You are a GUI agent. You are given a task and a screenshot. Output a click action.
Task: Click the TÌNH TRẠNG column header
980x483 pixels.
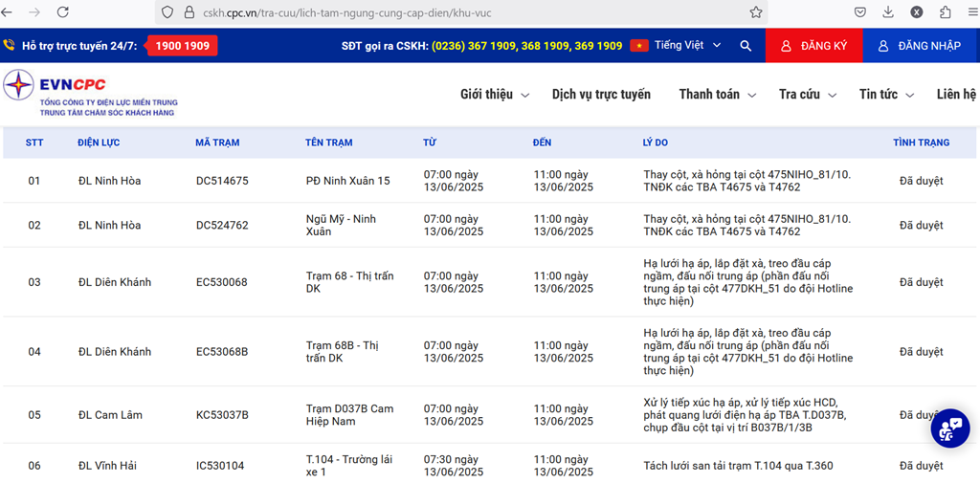pyautogui.click(x=921, y=143)
